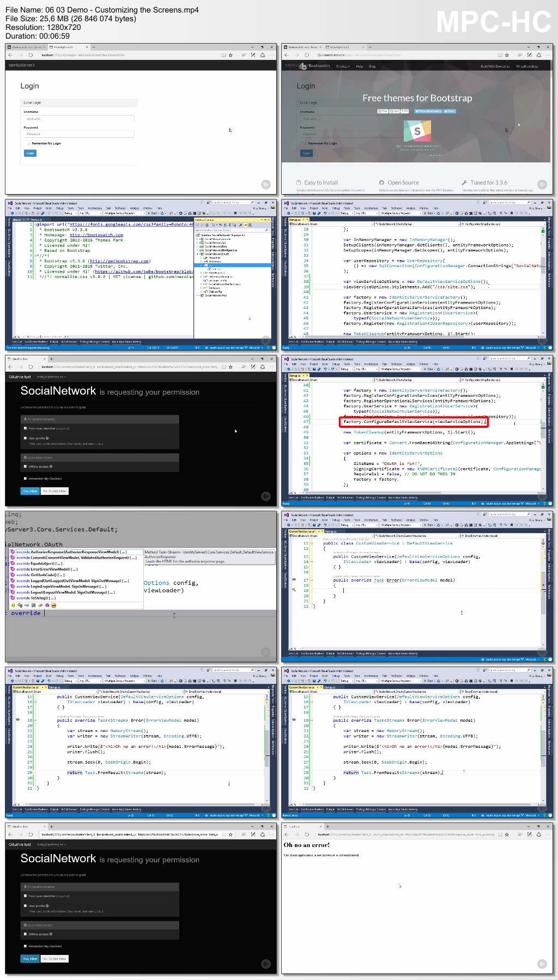Screen dimensions: 558x980
Task: Toggle 'Remember My Decision' on lower consent page
Action: 25,946
